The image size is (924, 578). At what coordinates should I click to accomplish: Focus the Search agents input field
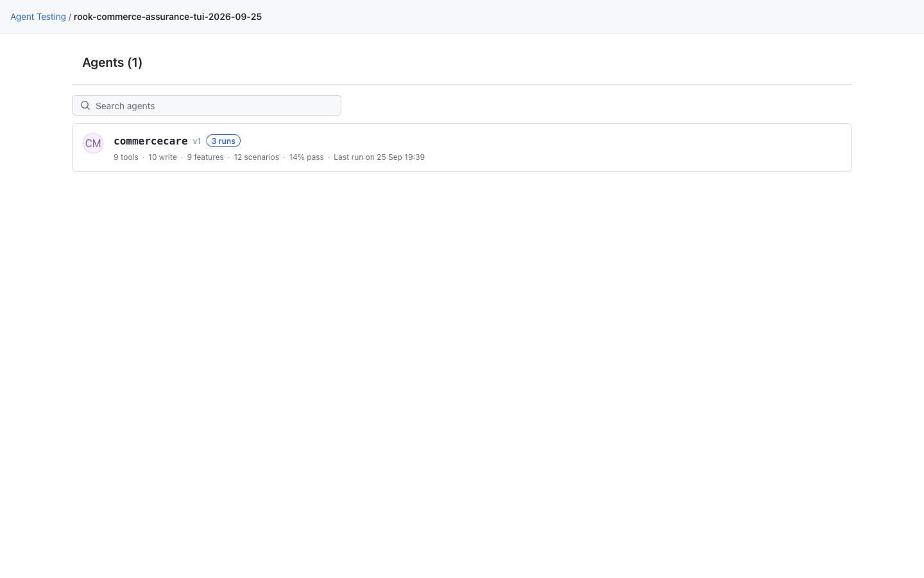pyautogui.click(x=207, y=105)
